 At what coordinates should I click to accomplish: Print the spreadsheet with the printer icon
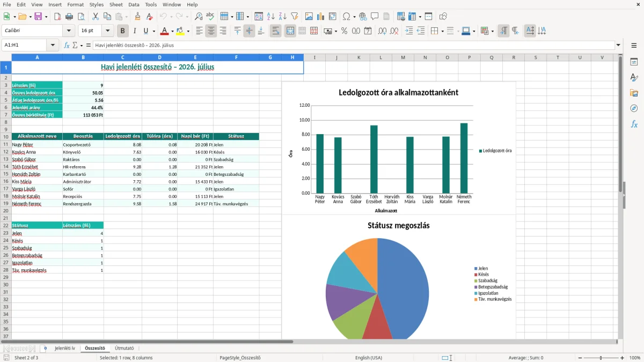(x=69, y=17)
